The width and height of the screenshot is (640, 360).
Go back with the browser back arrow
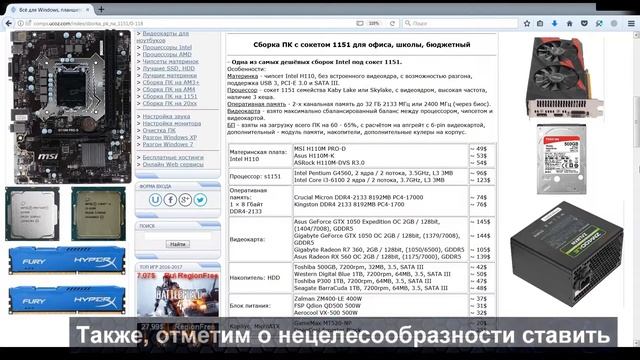[9, 24]
